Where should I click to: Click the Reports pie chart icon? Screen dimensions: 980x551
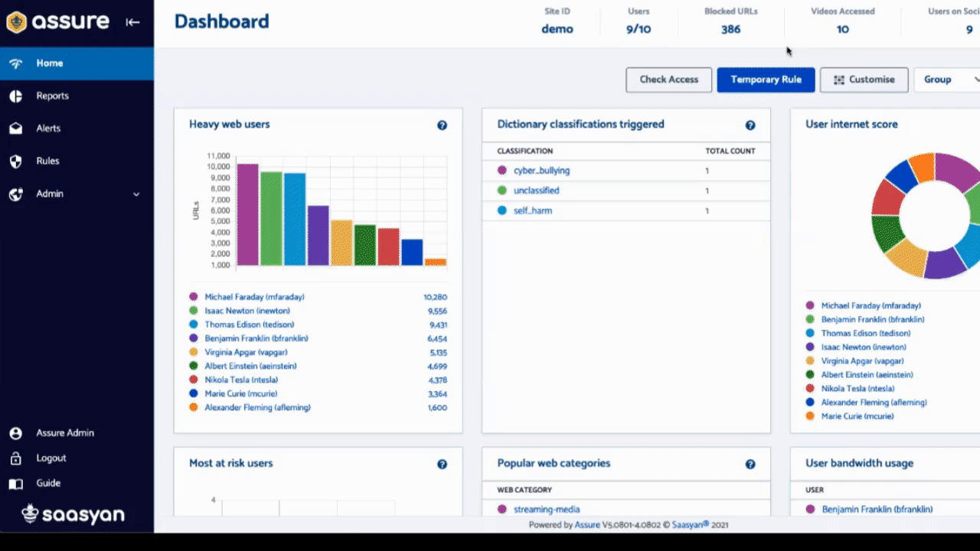[16, 96]
